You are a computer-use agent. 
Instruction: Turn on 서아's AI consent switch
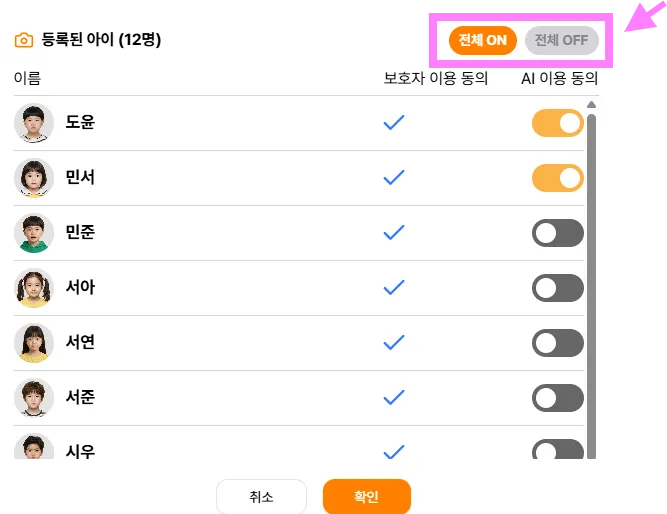[558, 288]
